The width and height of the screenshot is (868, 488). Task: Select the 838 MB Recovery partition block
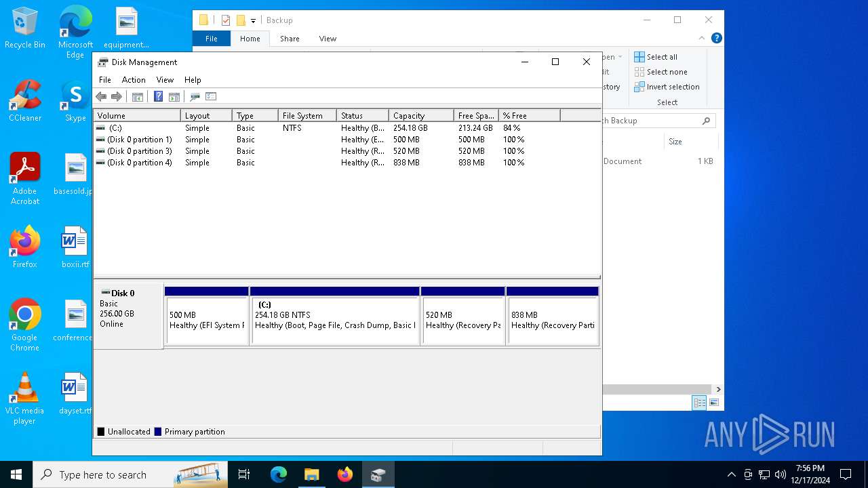point(553,316)
